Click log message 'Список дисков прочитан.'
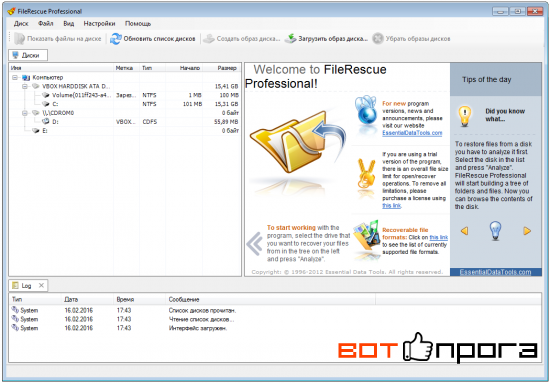 202,310
